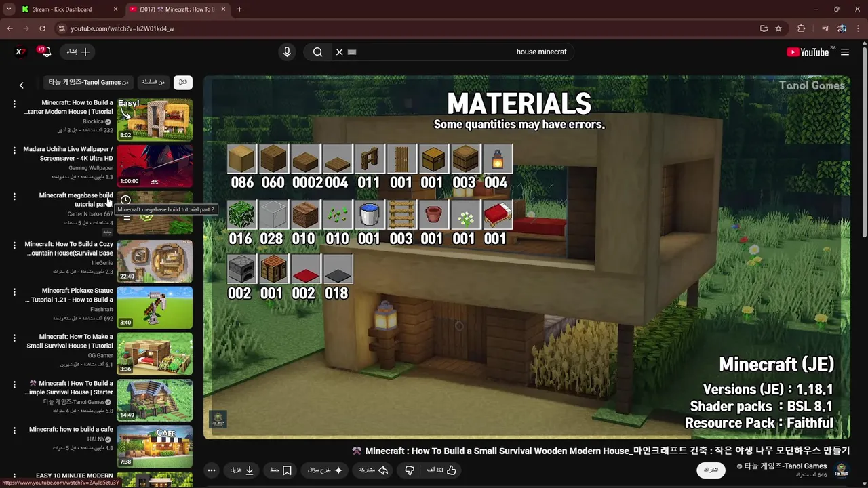Image resolution: width=868 pixels, height=488 pixels.
Task: Open the tab search dropdown arrow
Action: click(8, 9)
